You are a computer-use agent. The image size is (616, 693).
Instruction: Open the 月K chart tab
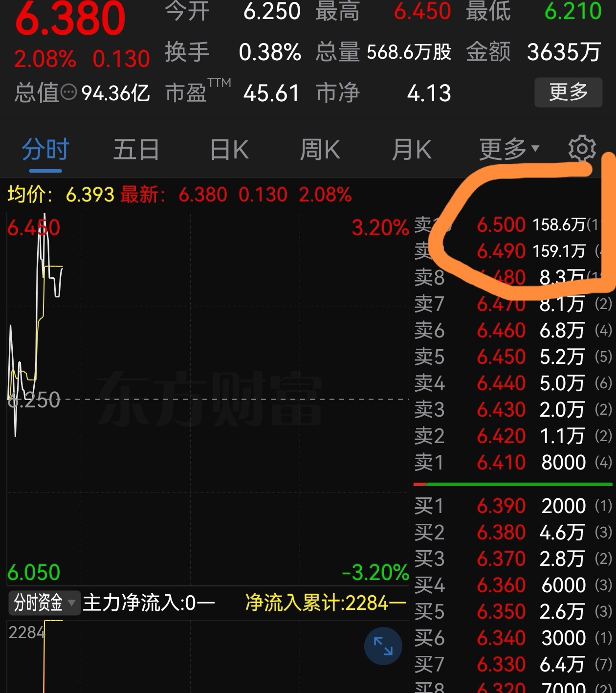411,149
